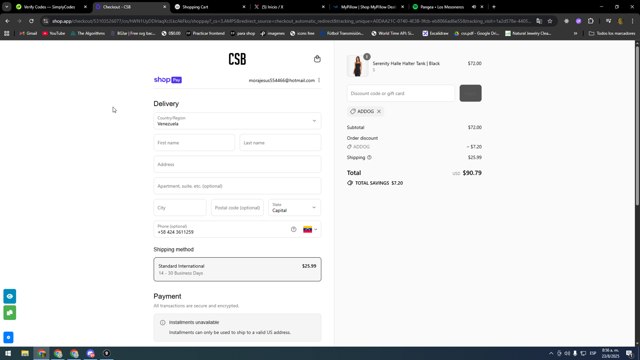Open phone country flag selector
The image size is (640, 360).
point(310,229)
